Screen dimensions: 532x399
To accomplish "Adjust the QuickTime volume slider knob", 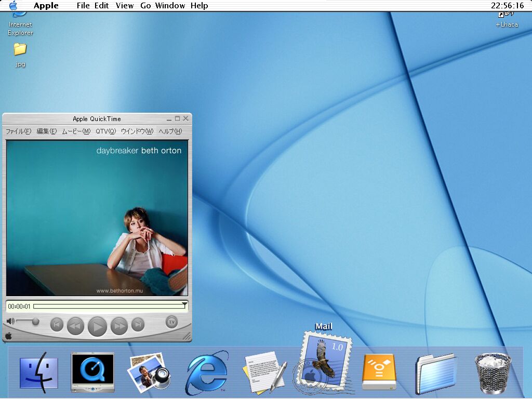I will [35, 321].
